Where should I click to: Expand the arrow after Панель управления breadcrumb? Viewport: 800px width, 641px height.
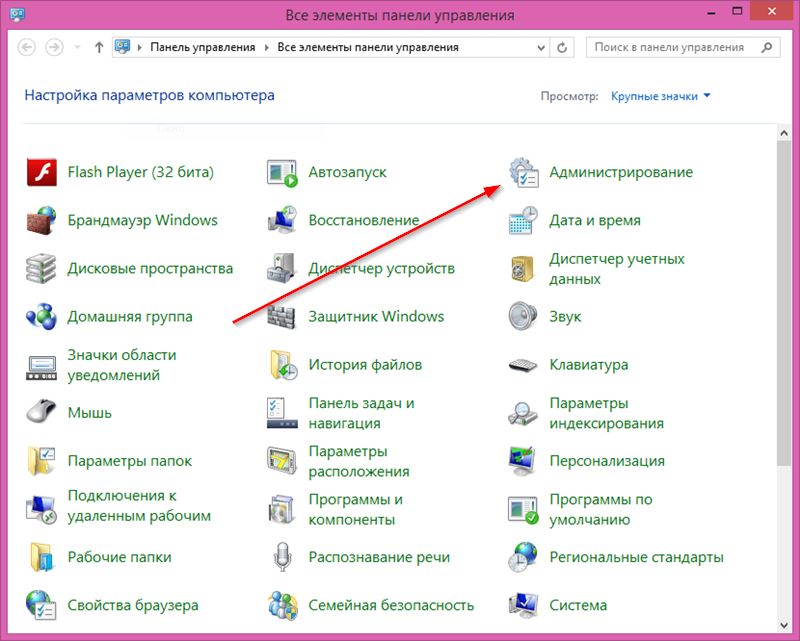click(266, 47)
